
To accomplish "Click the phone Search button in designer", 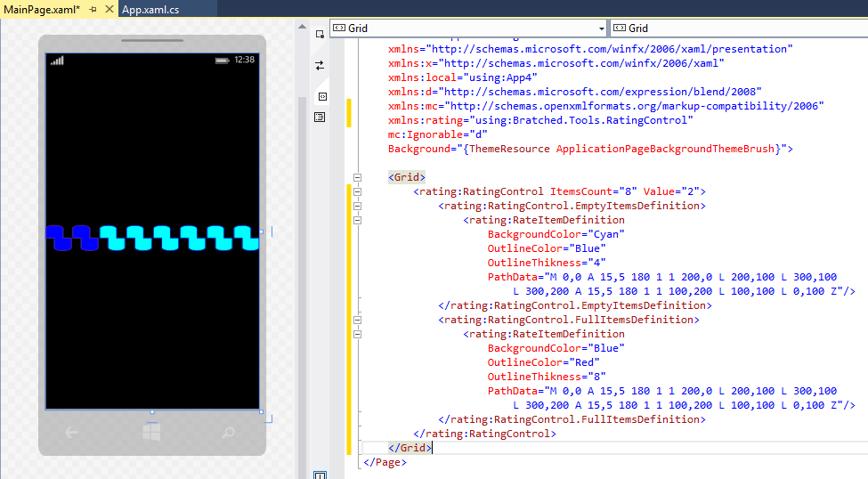I will pyautogui.click(x=228, y=433).
